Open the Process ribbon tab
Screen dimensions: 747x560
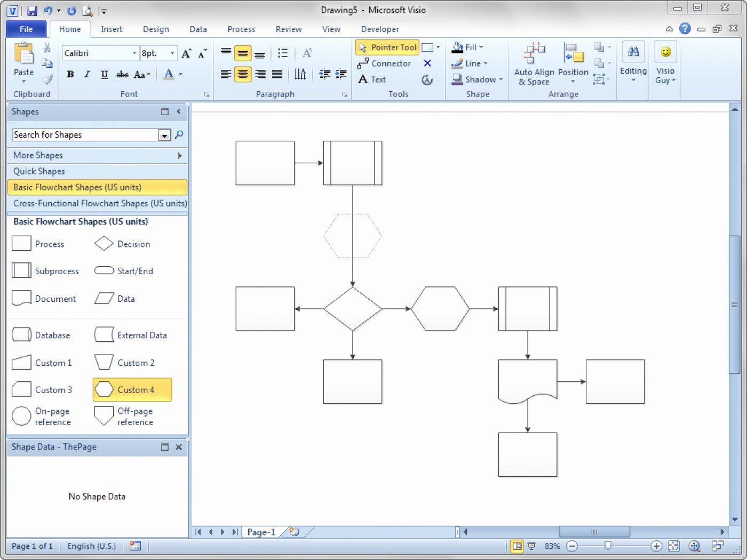pyautogui.click(x=241, y=29)
